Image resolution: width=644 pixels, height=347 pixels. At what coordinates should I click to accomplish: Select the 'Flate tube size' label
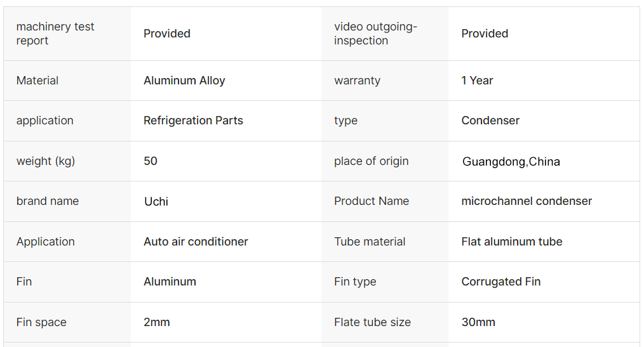[372, 322]
